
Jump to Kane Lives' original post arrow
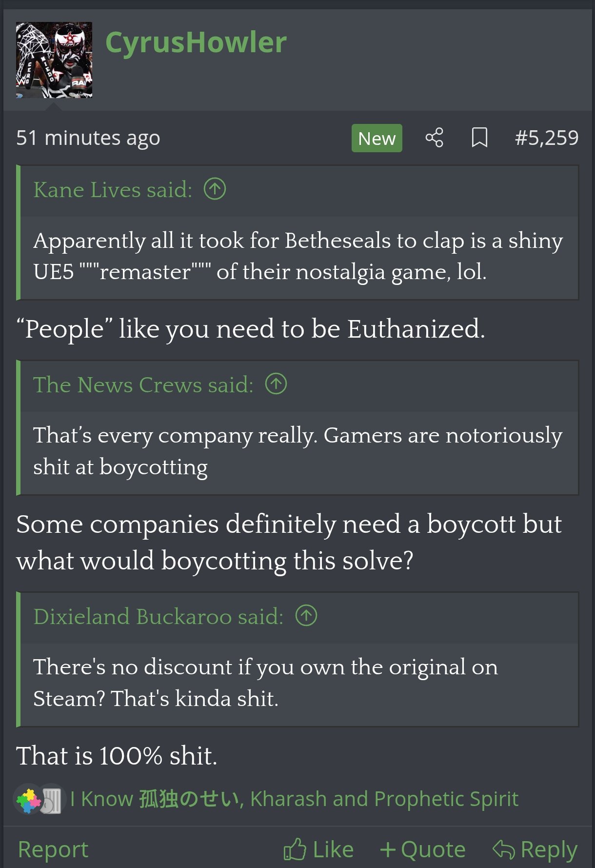click(x=215, y=189)
